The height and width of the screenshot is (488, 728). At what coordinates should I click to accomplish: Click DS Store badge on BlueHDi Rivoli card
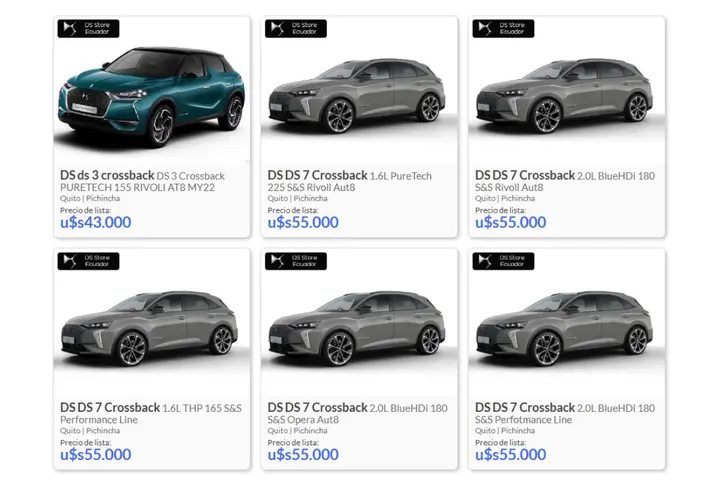click(503, 28)
